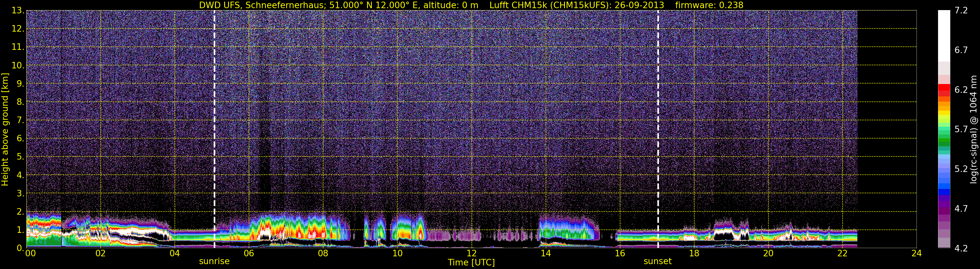Click the y-axis tick label '5.'
The image size is (980, 269).
click(20, 157)
